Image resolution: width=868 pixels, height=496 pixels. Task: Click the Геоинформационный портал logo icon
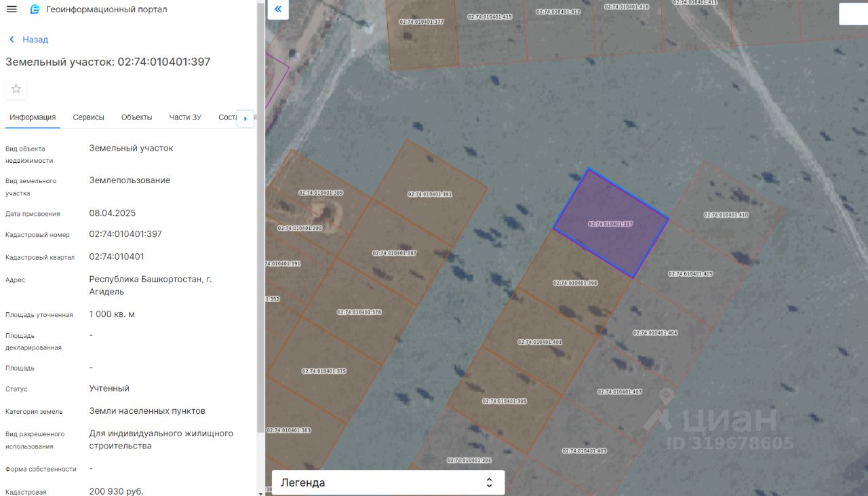35,9
